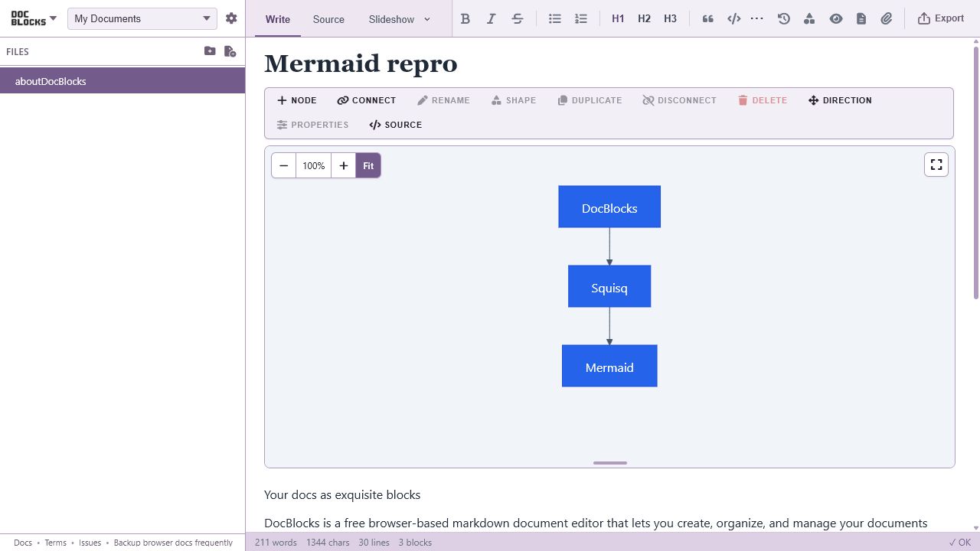980x551 pixels.
Task: Expand the My Documents dropdown
Action: 142,18
